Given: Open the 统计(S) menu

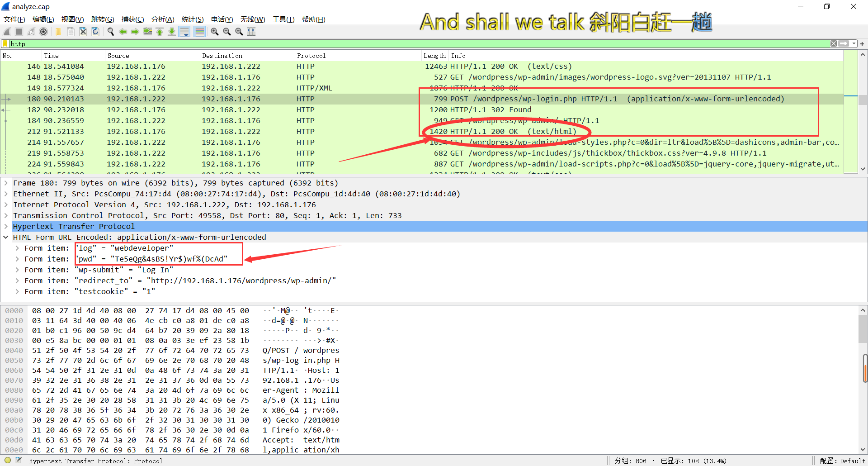Looking at the screenshot, I should pos(193,19).
